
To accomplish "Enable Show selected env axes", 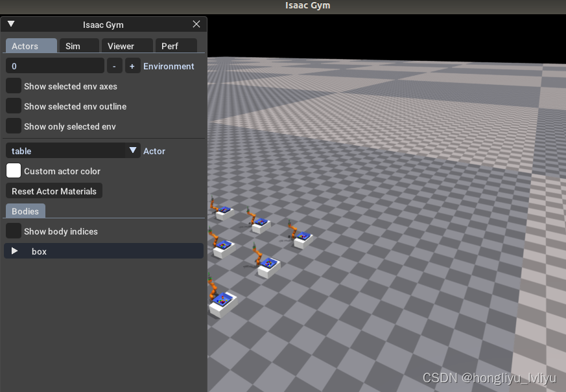I will [14, 86].
